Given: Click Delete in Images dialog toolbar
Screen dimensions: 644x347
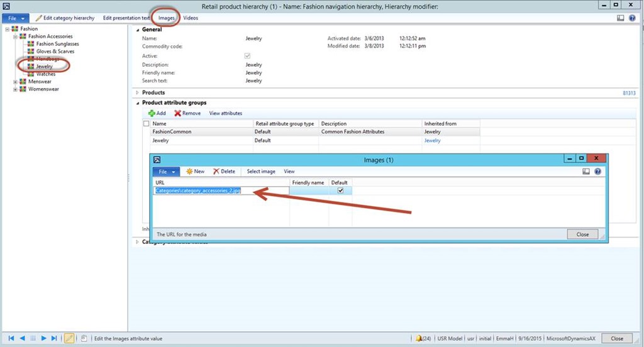Looking at the screenshot, I should coord(224,171).
